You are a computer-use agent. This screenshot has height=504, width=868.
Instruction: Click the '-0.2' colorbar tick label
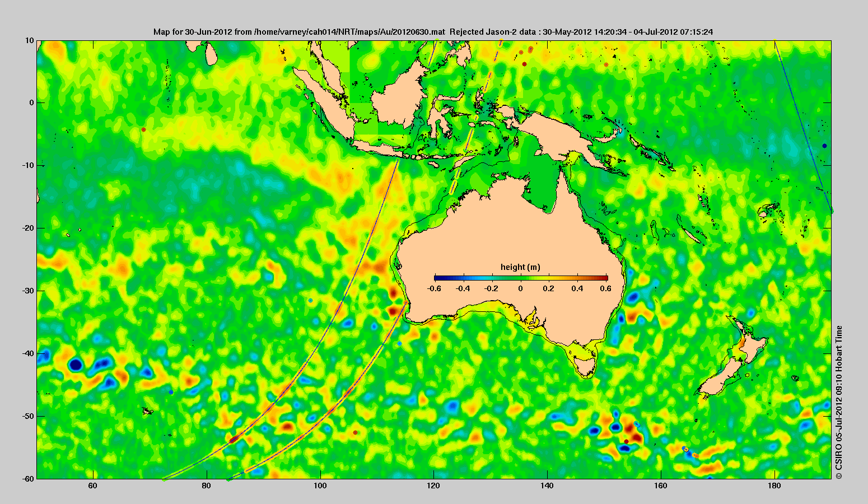pyautogui.click(x=491, y=288)
